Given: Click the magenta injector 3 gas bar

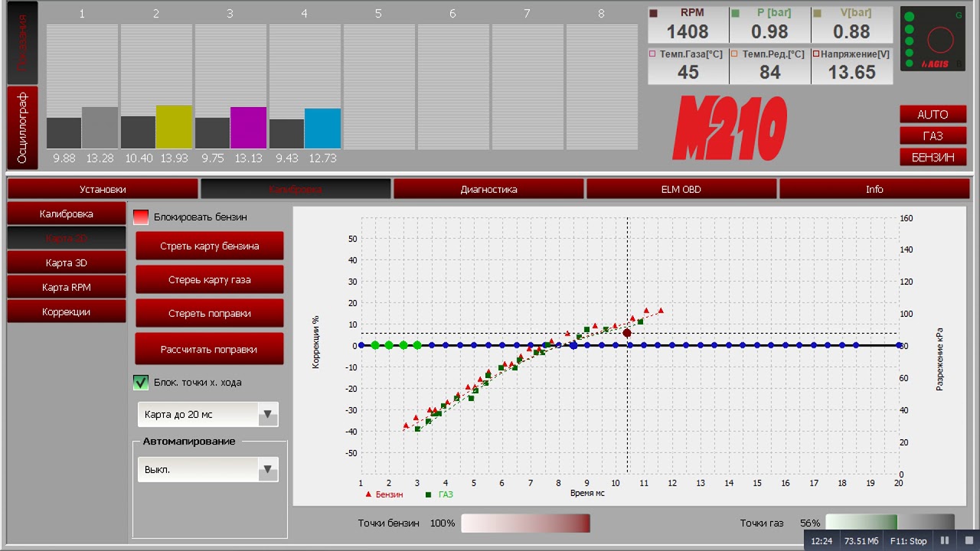Looking at the screenshot, I should click(248, 128).
